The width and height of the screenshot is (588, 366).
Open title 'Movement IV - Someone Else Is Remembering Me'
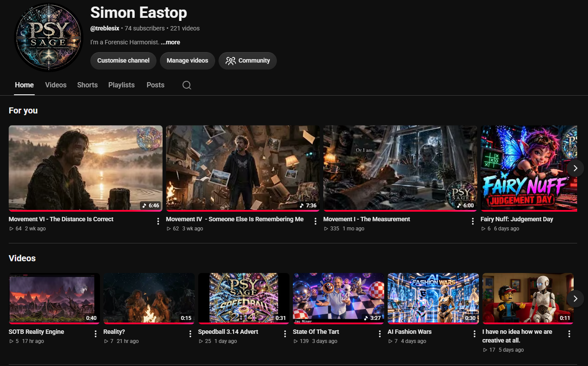tap(235, 219)
